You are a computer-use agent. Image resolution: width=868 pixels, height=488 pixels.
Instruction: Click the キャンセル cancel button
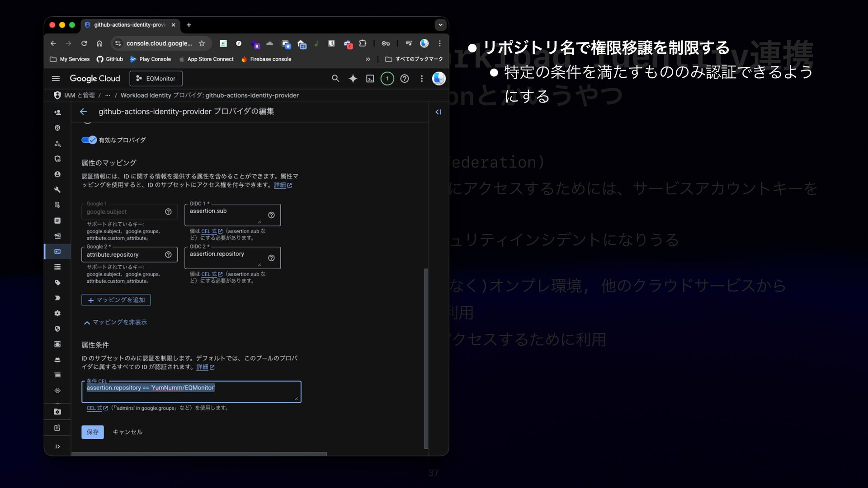[127, 432]
